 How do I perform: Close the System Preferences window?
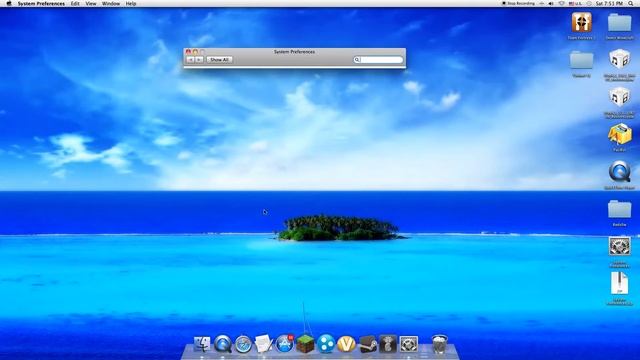188,52
